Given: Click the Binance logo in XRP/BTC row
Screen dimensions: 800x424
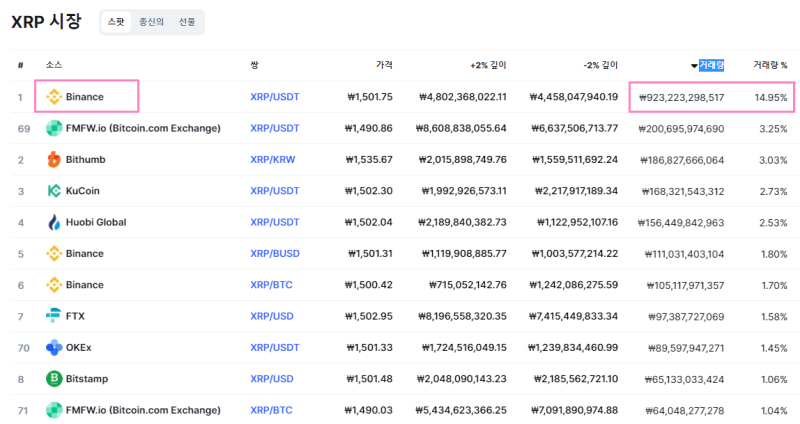Looking at the screenshot, I should coord(54,285).
